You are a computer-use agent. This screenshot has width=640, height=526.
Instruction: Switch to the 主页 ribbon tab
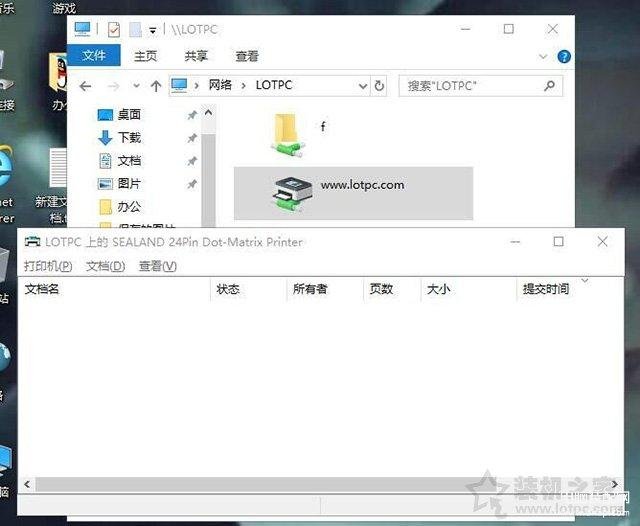tap(145, 56)
